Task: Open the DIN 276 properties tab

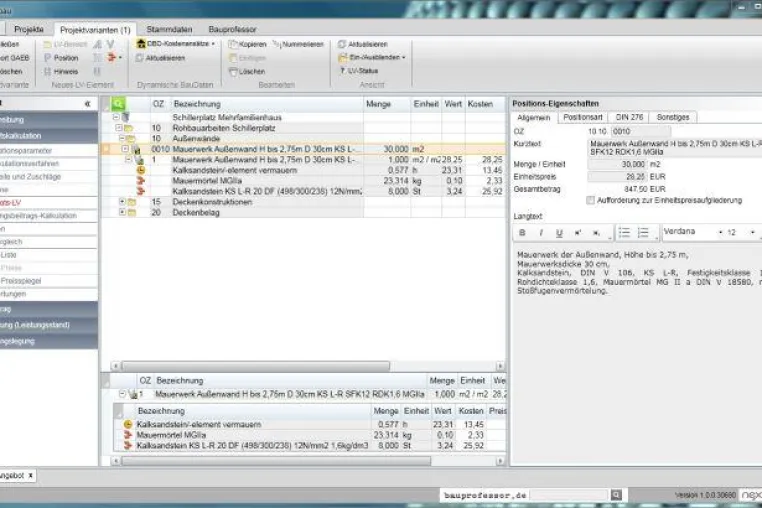Action: (x=629, y=117)
